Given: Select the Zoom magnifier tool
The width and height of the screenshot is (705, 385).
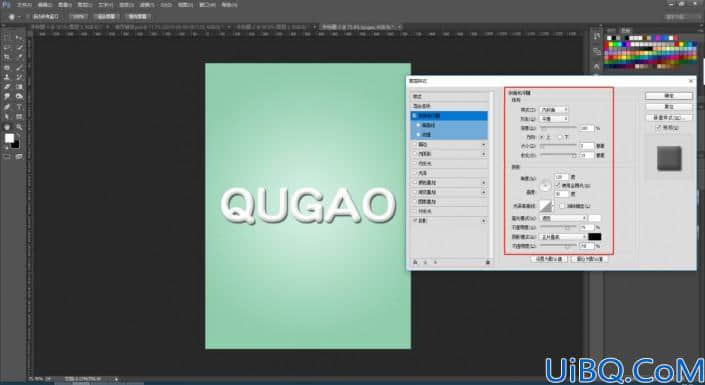Looking at the screenshot, I should coord(19,127).
